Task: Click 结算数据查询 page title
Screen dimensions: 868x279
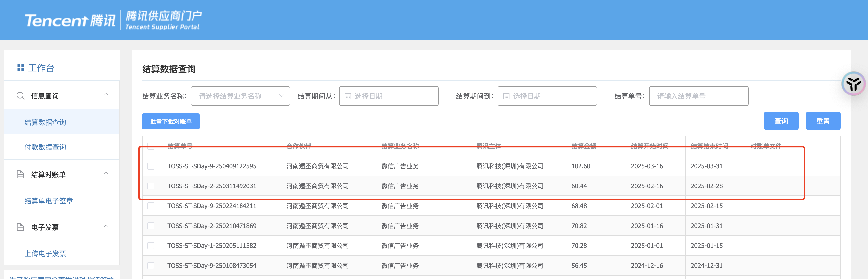Action: point(169,69)
